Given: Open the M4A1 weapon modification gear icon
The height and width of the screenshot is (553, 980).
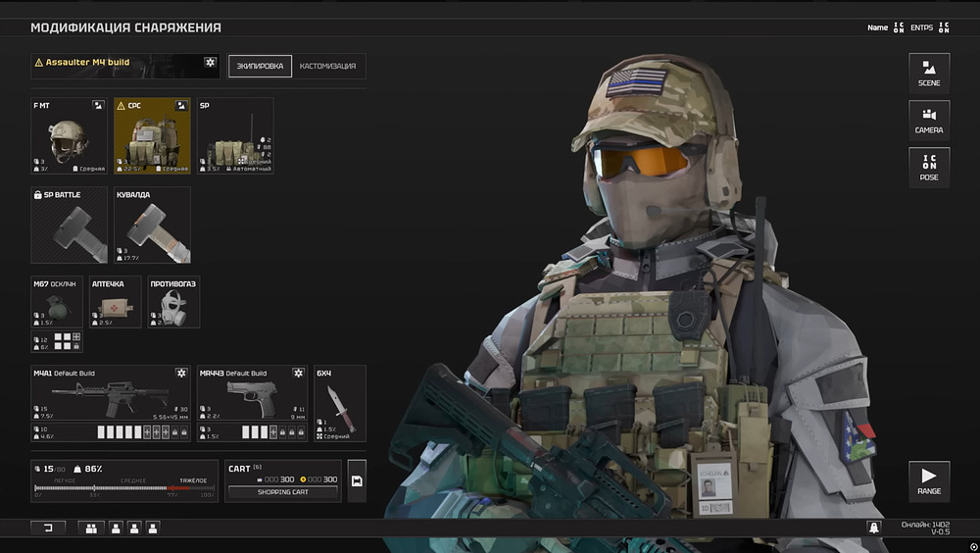Looking at the screenshot, I should coord(181,374).
